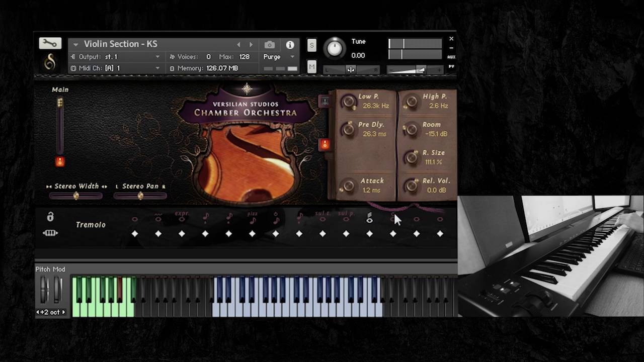
Task: Toggle the PV button on the header
Action: [451, 66]
